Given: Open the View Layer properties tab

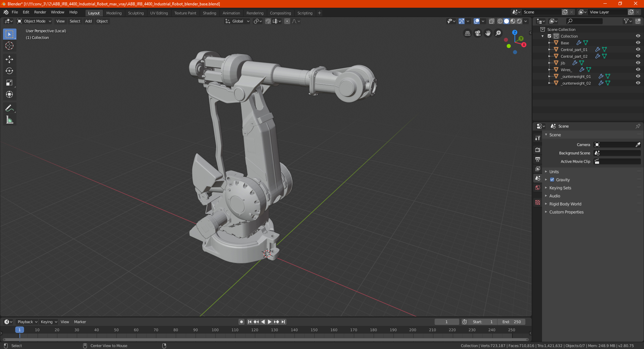Looking at the screenshot, I should coord(538,169).
